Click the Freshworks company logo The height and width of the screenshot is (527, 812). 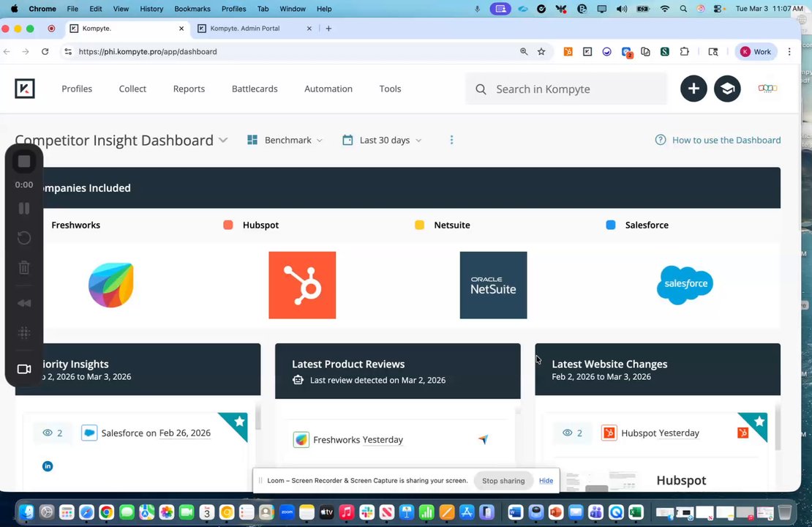pyautogui.click(x=110, y=285)
